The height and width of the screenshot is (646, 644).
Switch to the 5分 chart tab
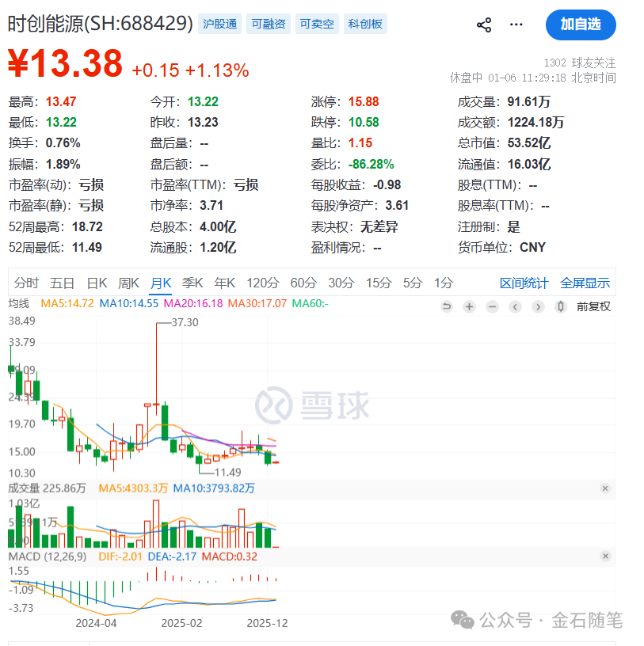pos(412,283)
